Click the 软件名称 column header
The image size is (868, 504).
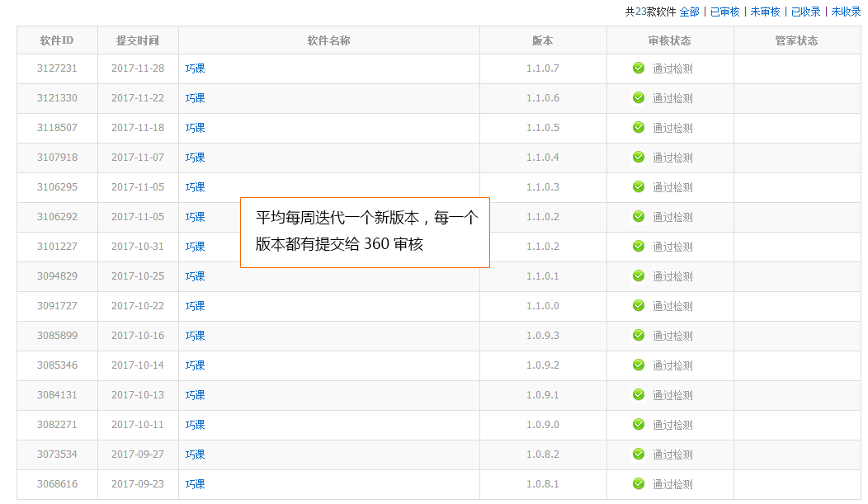click(x=329, y=40)
